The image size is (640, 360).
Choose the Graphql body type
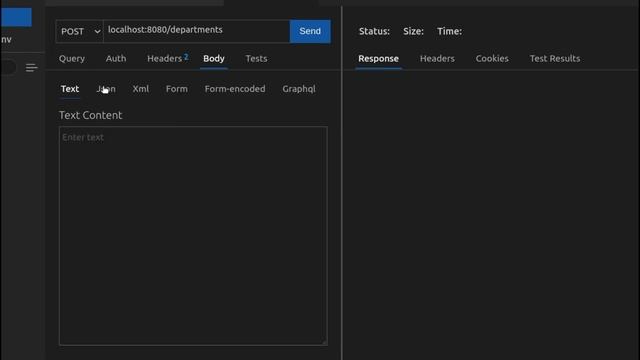[299, 89]
